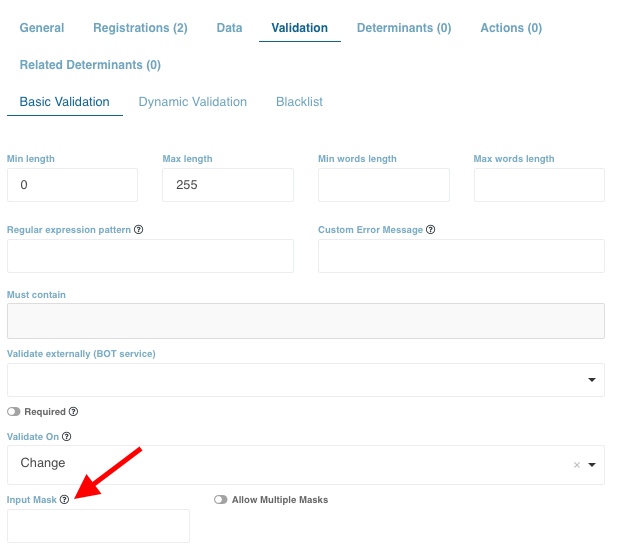This screenshot has height=552, width=622.
Task: Switch to the Dynamic Validation sub-tab
Action: point(193,102)
